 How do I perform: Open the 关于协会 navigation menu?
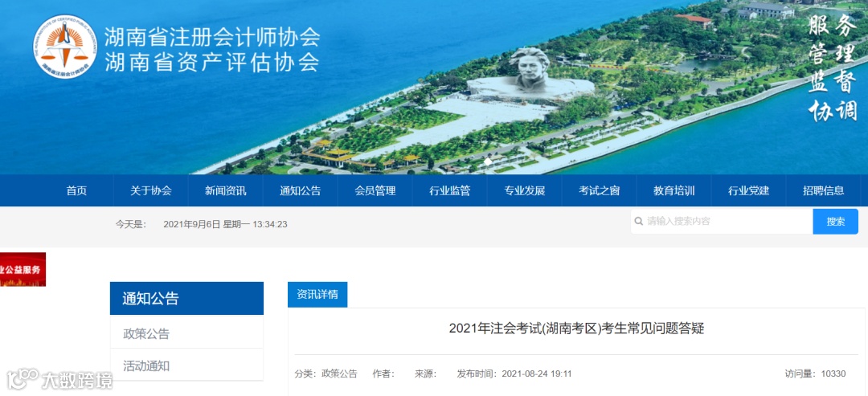[151, 191]
